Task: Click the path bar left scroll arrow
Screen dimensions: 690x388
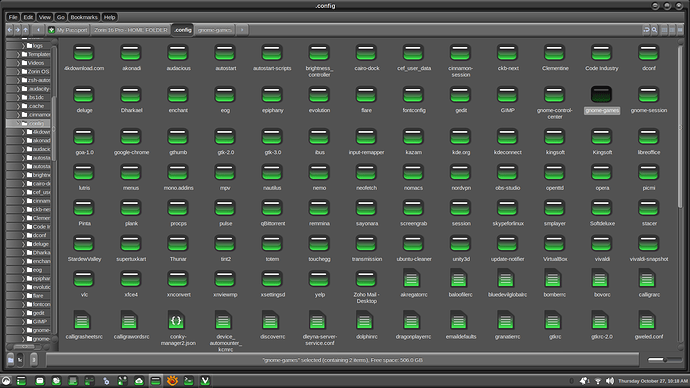Action: [38, 30]
